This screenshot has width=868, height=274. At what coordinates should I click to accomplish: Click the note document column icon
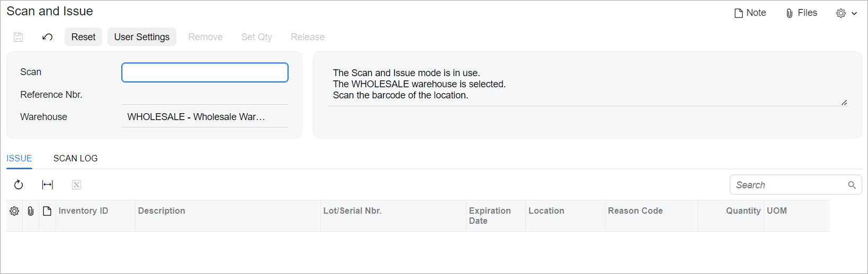47,211
